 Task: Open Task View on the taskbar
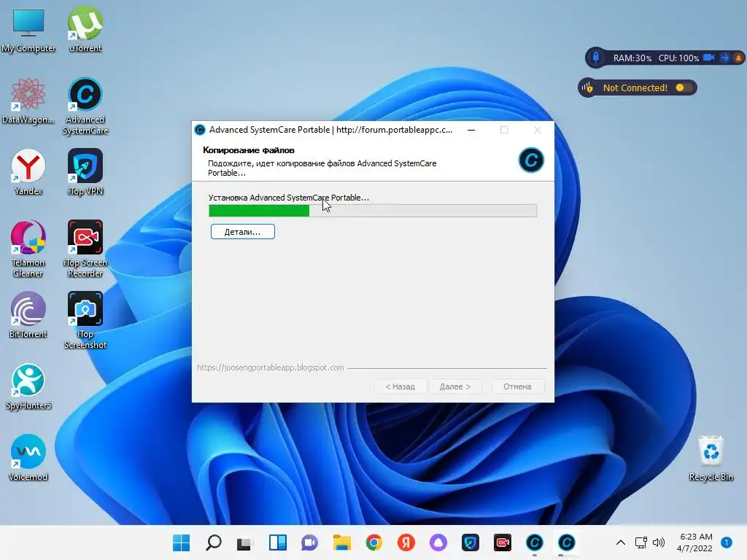tap(245, 542)
